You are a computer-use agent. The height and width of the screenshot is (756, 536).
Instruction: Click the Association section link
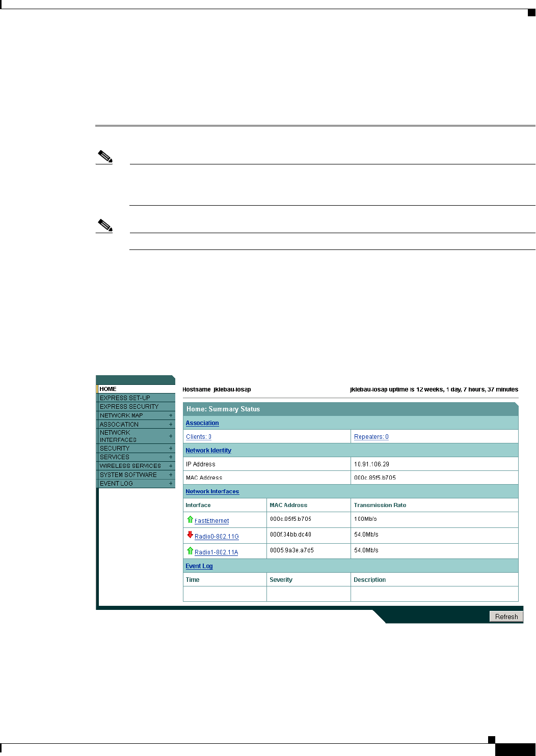point(202,423)
